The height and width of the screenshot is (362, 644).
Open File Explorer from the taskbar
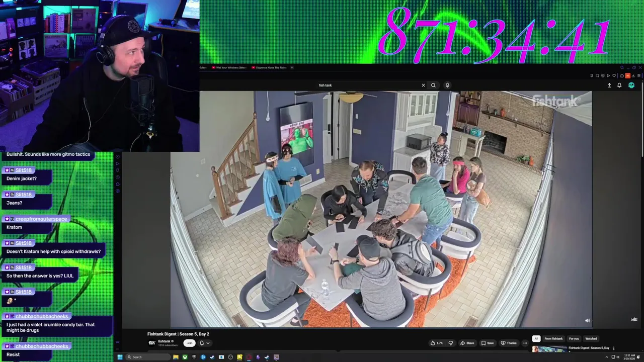click(176, 357)
